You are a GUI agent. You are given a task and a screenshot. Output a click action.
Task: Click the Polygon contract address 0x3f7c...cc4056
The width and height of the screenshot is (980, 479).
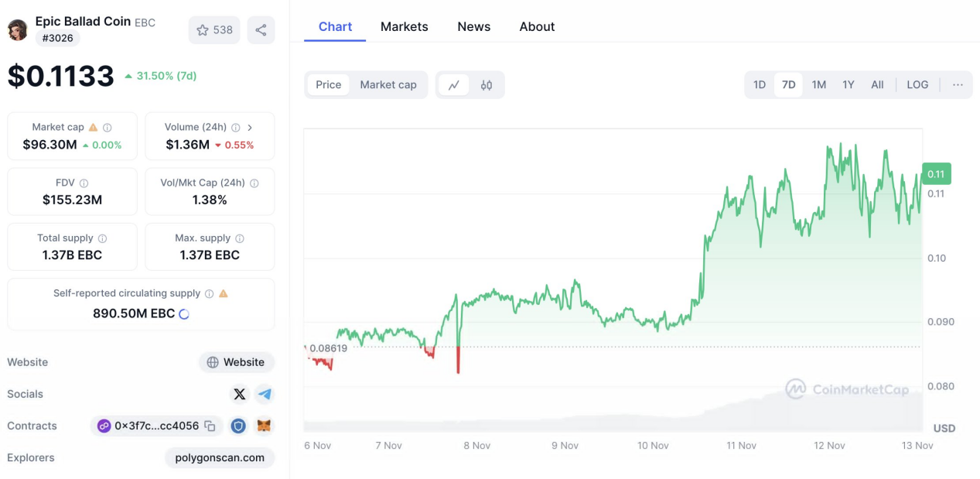point(156,426)
